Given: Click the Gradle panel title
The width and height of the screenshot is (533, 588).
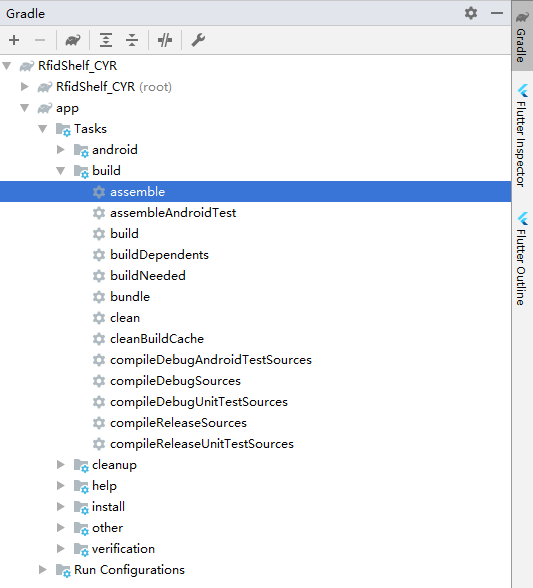Looking at the screenshot, I should 26,14.
